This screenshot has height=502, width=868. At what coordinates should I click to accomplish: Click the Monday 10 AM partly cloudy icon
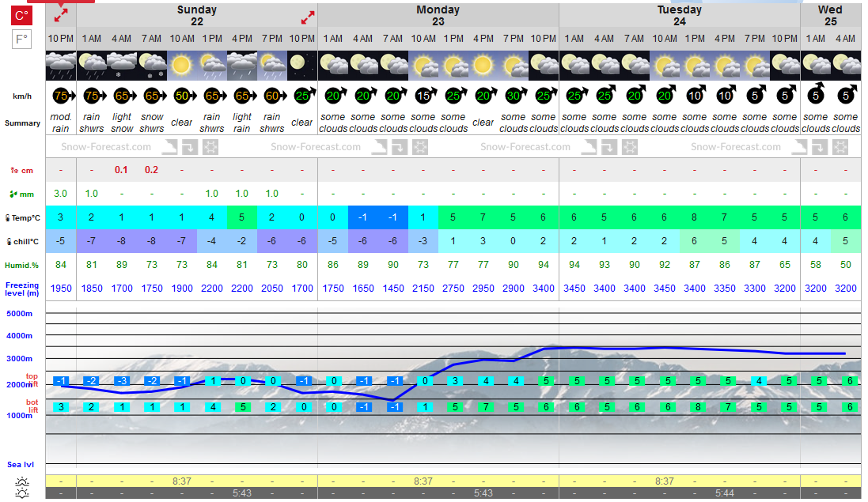click(x=423, y=66)
